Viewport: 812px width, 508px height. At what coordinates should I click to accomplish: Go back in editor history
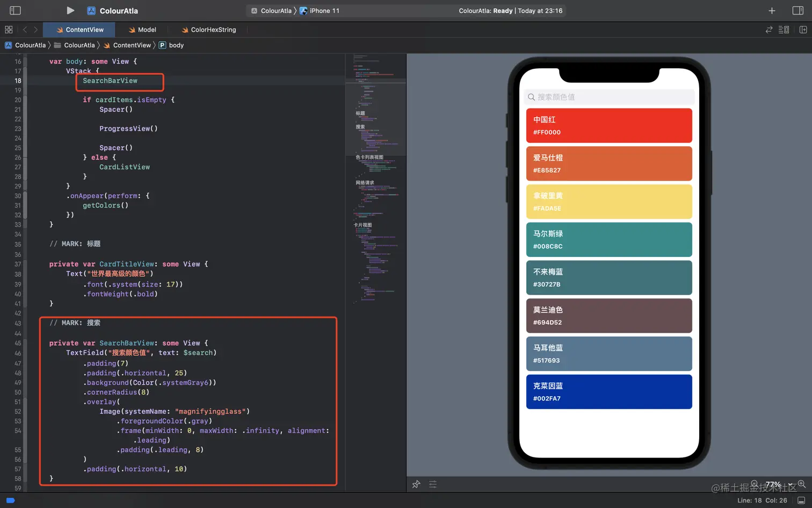pos(25,30)
